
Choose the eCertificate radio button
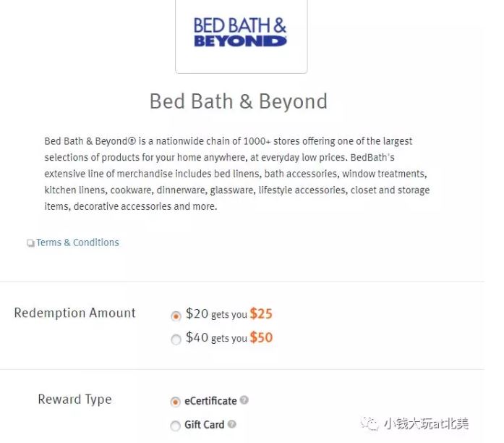[x=176, y=402]
